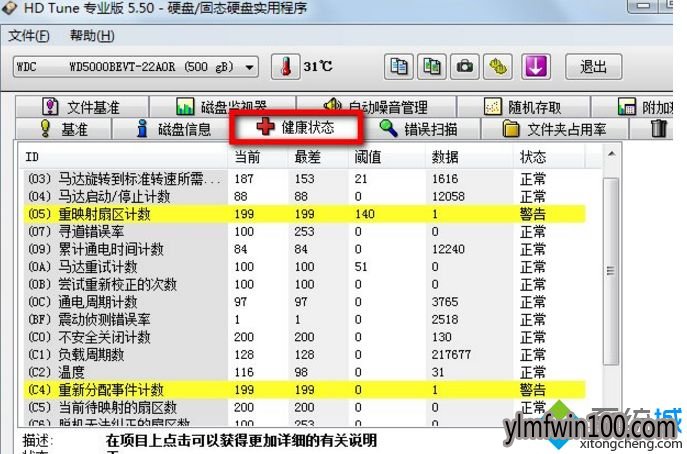Switch to the 磁盘信息 tab
Image resolution: width=687 pixels, height=454 pixels.
tap(173, 129)
